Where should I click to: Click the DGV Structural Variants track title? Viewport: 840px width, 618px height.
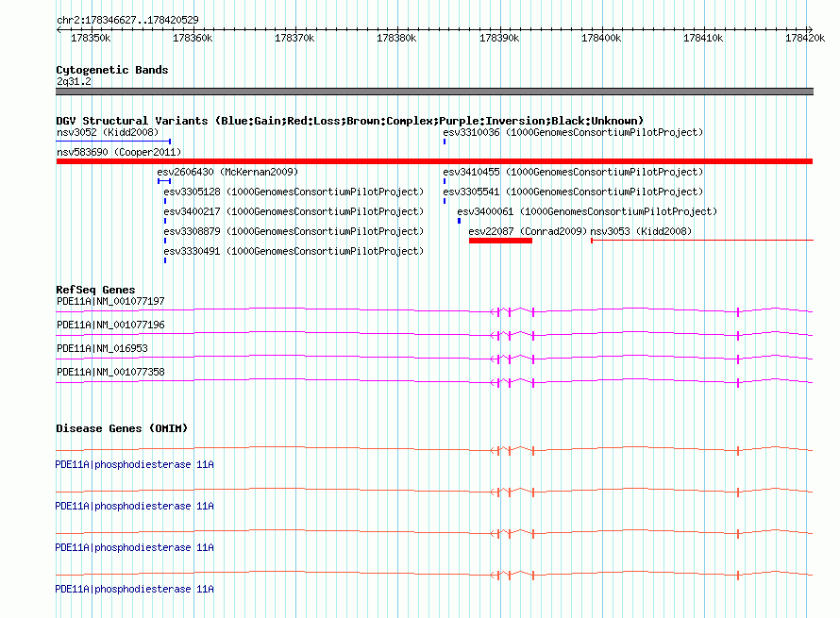point(349,121)
